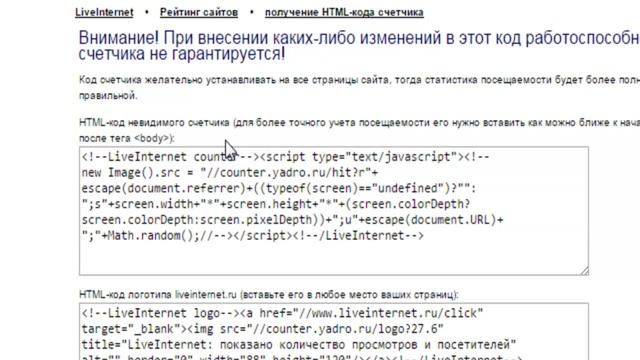Screen dimensions: 640x360
Task: Click inside the LiveInternet logo code textarea
Action: pyautogui.click(x=334, y=331)
